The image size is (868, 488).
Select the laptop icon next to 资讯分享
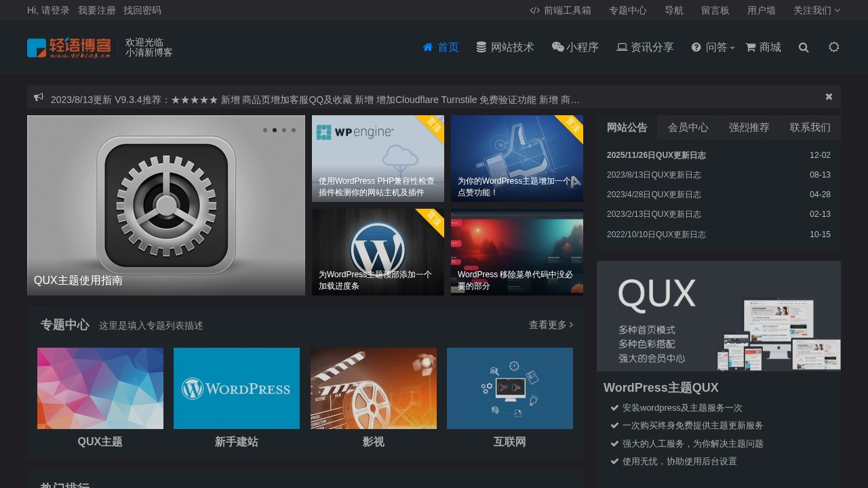621,47
